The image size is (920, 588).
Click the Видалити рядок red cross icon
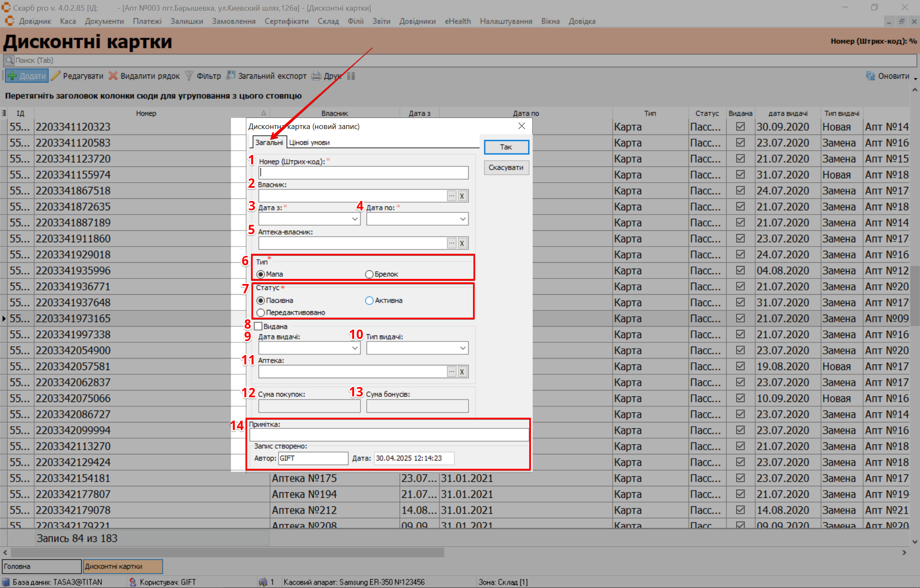coord(113,76)
